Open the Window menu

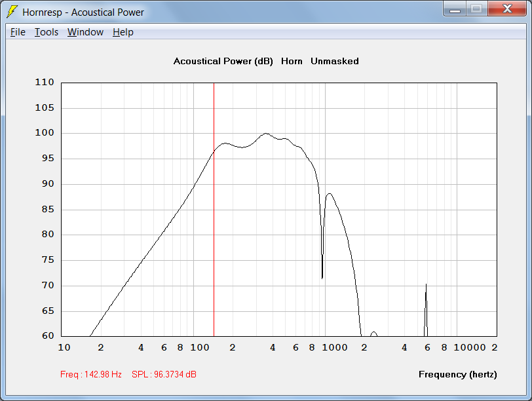[85, 32]
